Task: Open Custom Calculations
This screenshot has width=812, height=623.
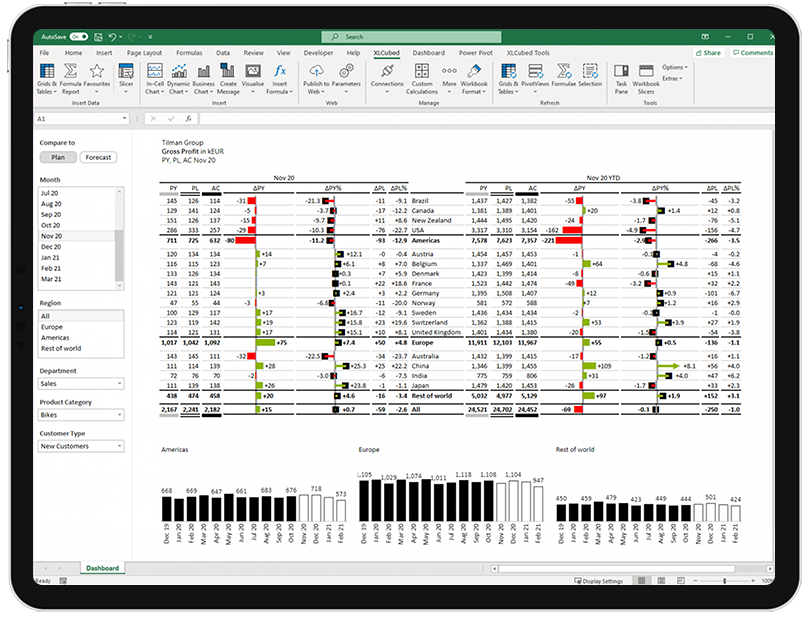Action: pos(422,79)
